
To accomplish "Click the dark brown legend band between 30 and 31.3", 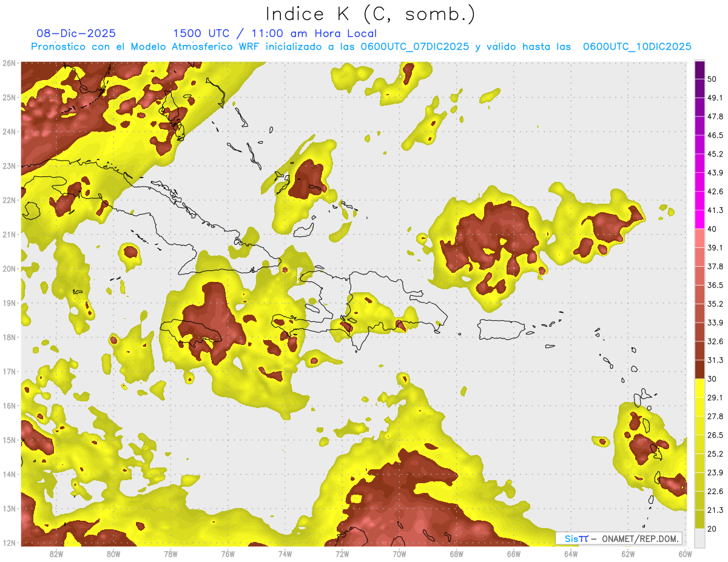I will tap(700, 369).
